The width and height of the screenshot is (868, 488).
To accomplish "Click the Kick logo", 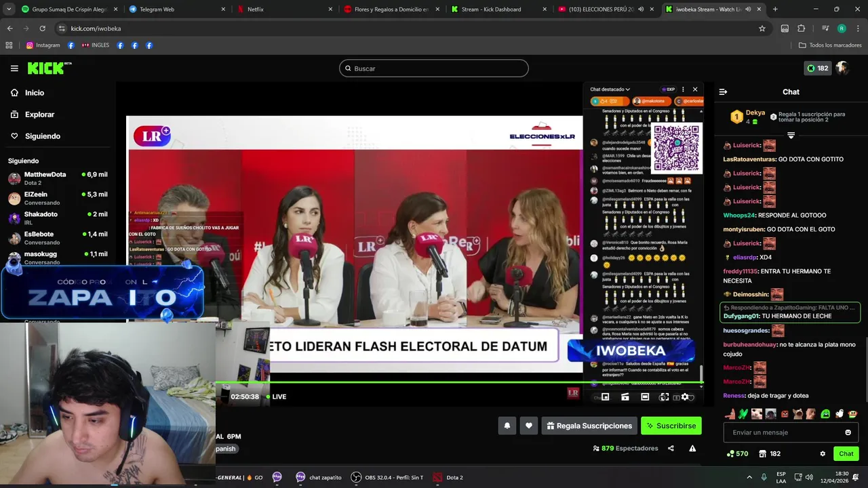I will pyautogui.click(x=49, y=68).
